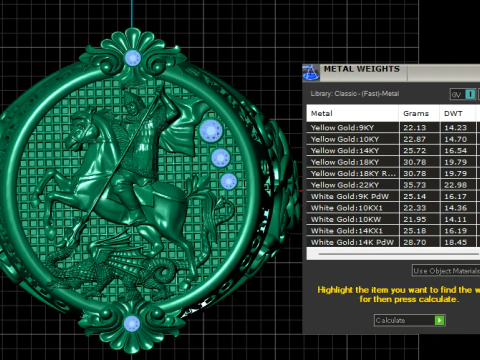Click the 14.70 DWT value
The image size is (480, 360).
click(455, 139)
